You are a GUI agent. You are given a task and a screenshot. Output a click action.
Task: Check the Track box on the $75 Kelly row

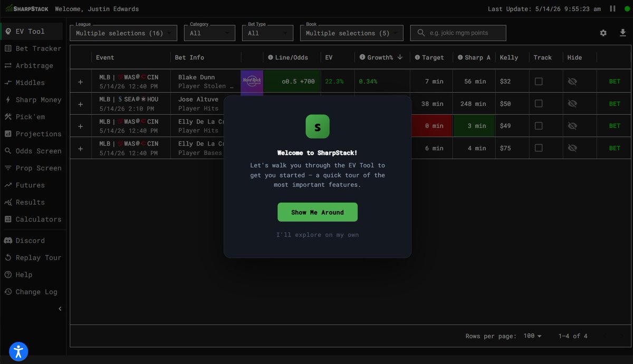(539, 148)
